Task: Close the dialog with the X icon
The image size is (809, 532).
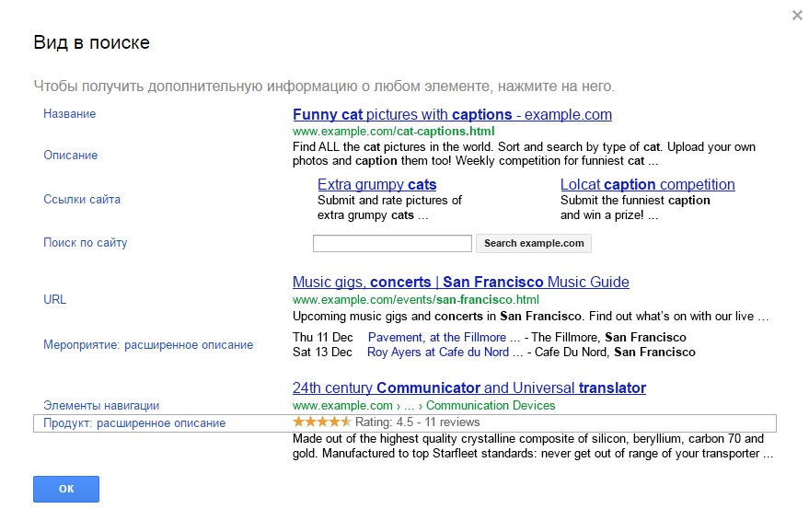Action: pos(796,16)
